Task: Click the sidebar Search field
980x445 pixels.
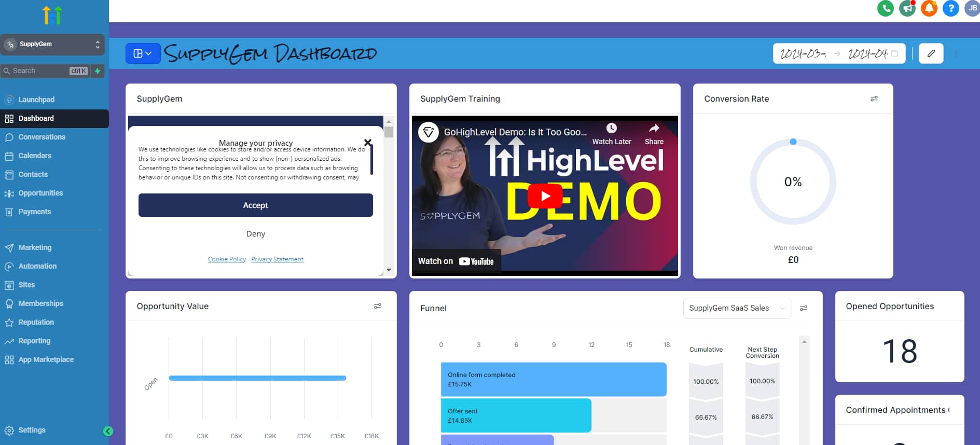Action: (46, 71)
